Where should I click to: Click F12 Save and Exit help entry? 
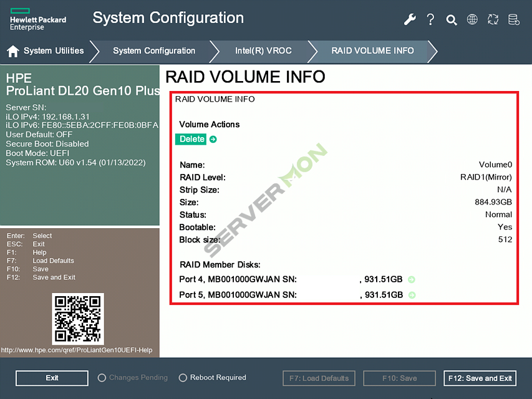tap(41, 277)
